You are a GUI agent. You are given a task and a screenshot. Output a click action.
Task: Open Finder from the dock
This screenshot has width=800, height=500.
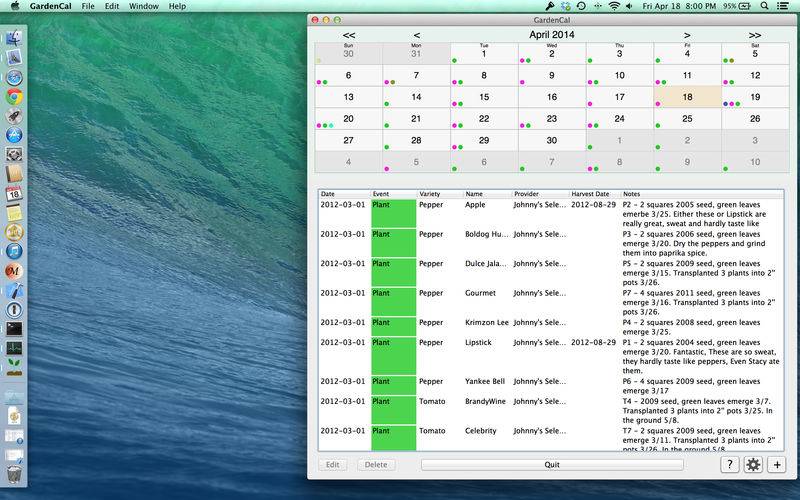pyautogui.click(x=14, y=38)
